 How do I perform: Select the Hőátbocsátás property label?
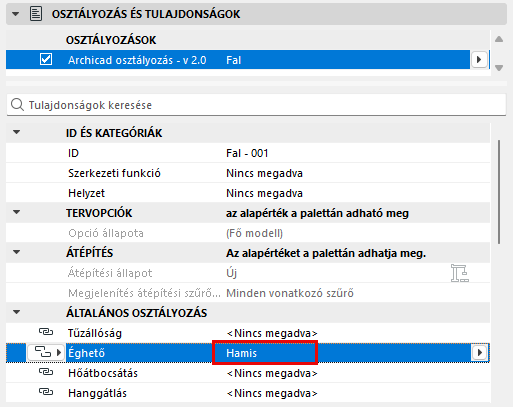[103, 373]
